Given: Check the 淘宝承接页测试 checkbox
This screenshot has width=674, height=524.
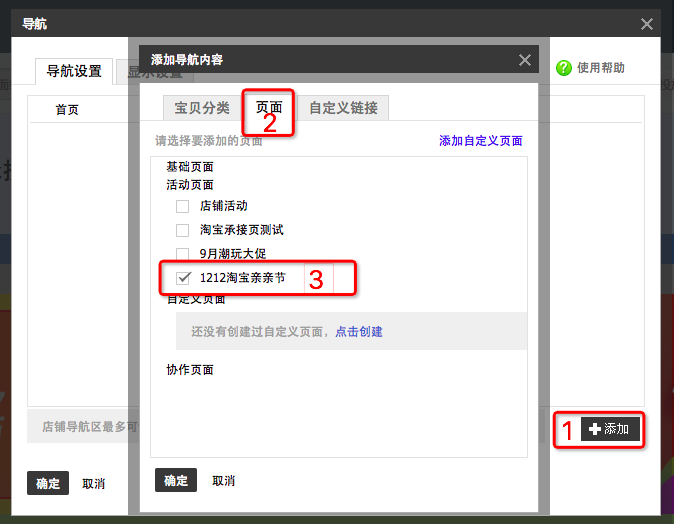Looking at the screenshot, I should (182, 230).
